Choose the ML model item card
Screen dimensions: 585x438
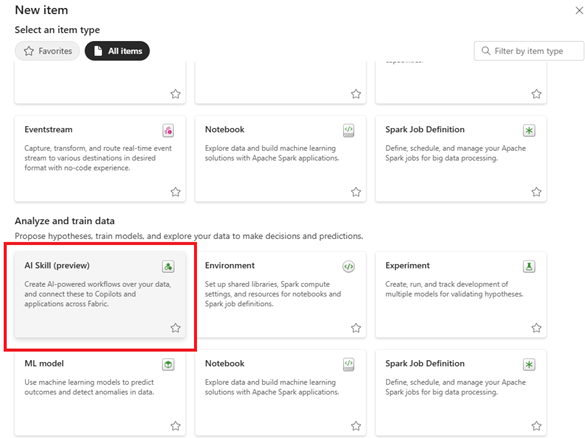[100, 393]
